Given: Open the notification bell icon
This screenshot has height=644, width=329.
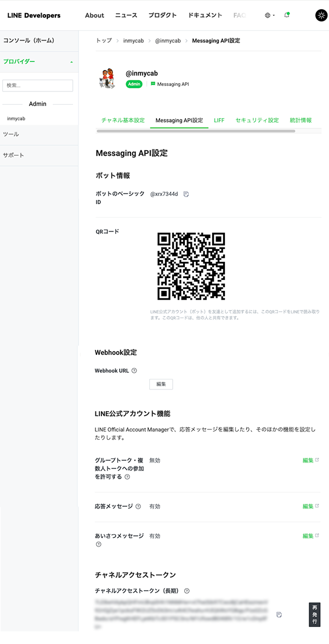Looking at the screenshot, I should [x=287, y=15].
